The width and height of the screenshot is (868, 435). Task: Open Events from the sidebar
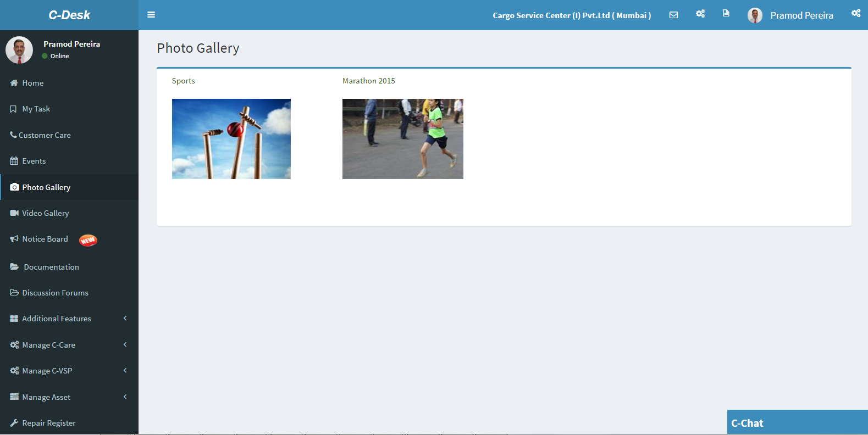click(x=69, y=161)
